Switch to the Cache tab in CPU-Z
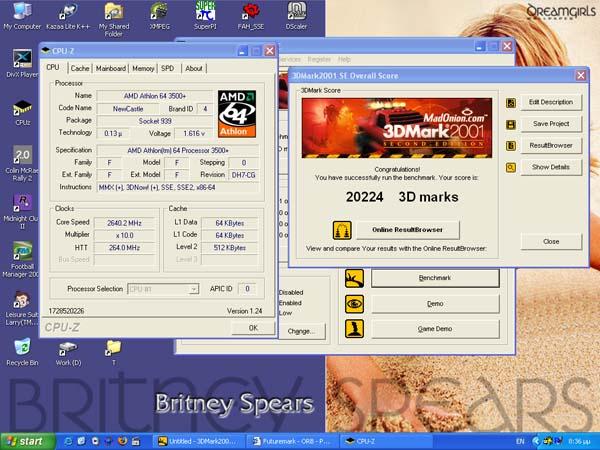This screenshot has height=450, width=600. (80, 68)
